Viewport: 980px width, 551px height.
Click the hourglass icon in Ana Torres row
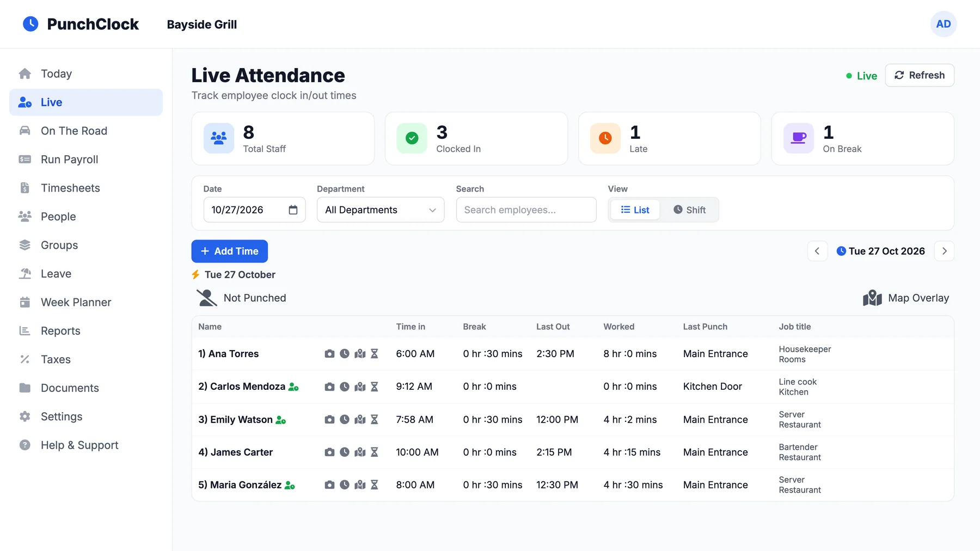pyautogui.click(x=375, y=354)
